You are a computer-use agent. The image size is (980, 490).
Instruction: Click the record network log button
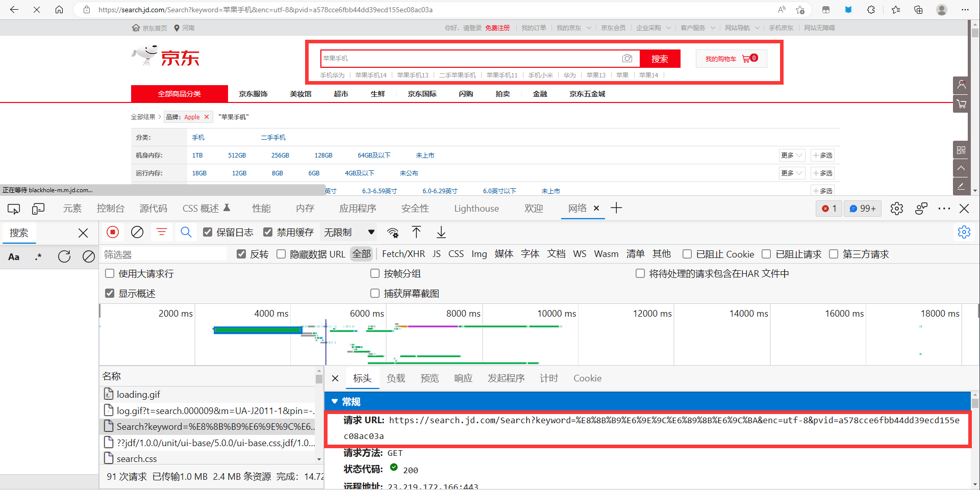coord(113,233)
